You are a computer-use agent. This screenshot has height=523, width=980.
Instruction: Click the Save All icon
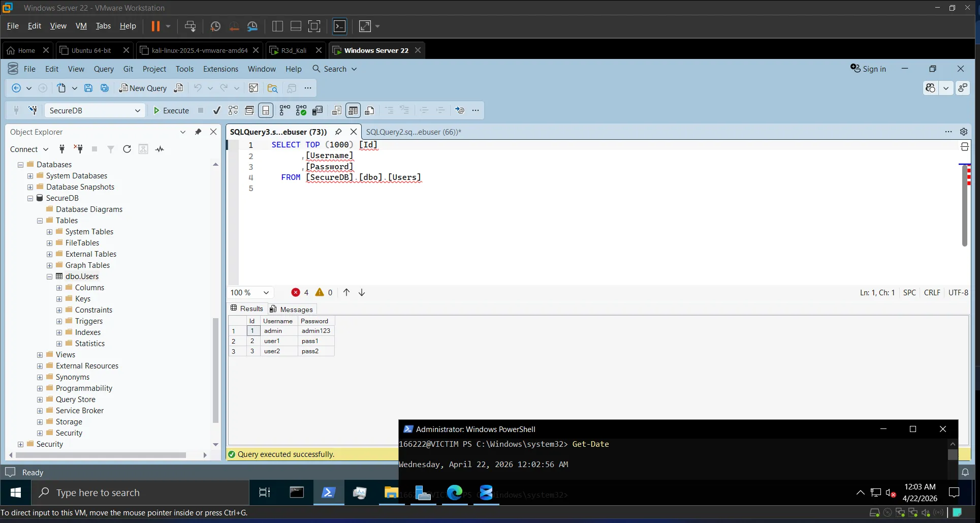(105, 88)
